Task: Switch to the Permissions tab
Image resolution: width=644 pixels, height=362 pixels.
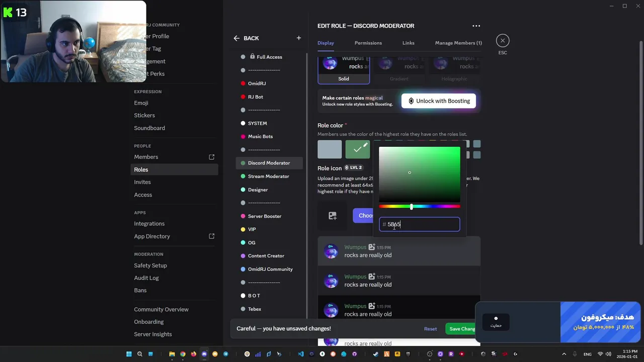Action: point(368,43)
